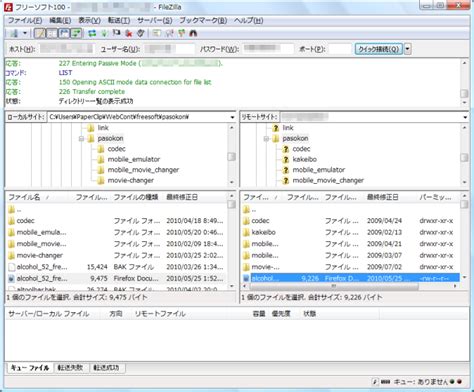Open the リモートサイト path dropdown
This screenshot has width=474, height=392.
tap(465, 117)
